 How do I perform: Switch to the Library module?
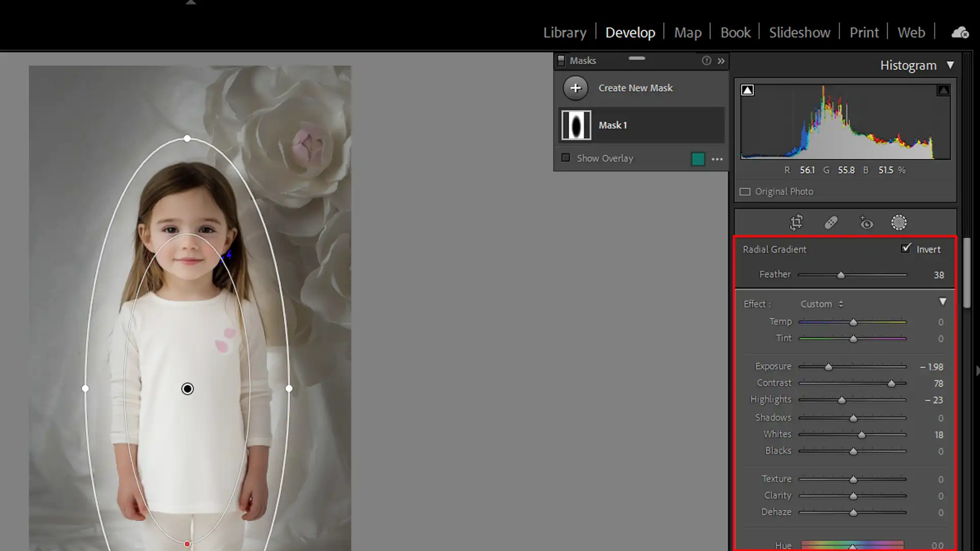(x=565, y=33)
